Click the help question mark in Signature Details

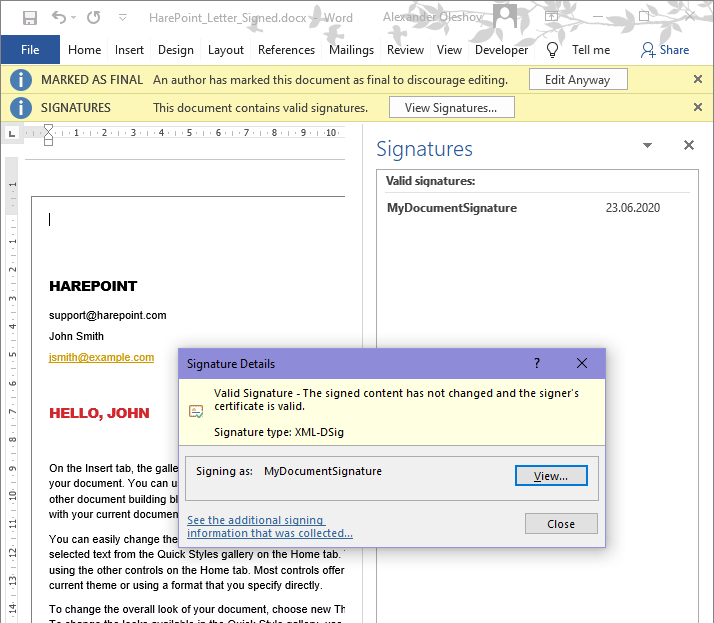[537, 363]
